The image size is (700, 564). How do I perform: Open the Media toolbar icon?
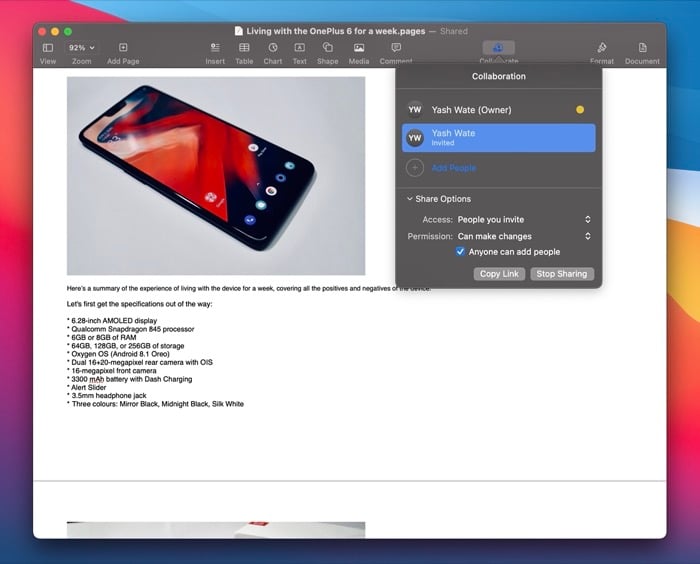click(359, 48)
